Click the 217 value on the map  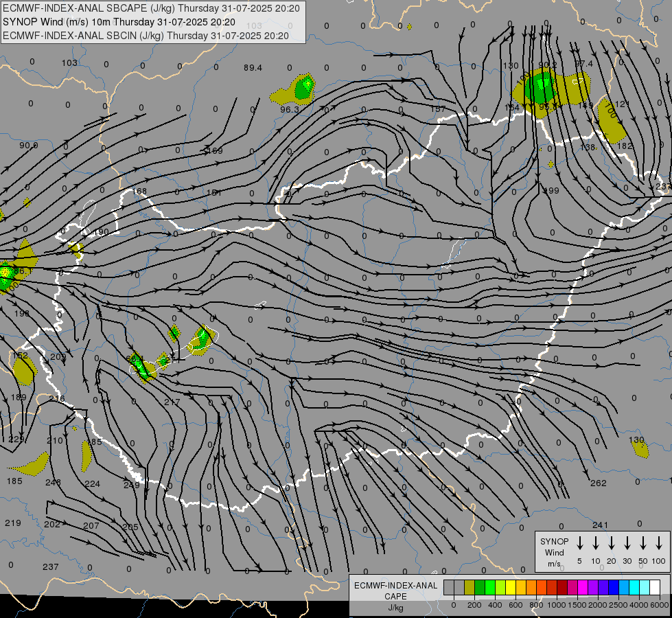[172, 402]
